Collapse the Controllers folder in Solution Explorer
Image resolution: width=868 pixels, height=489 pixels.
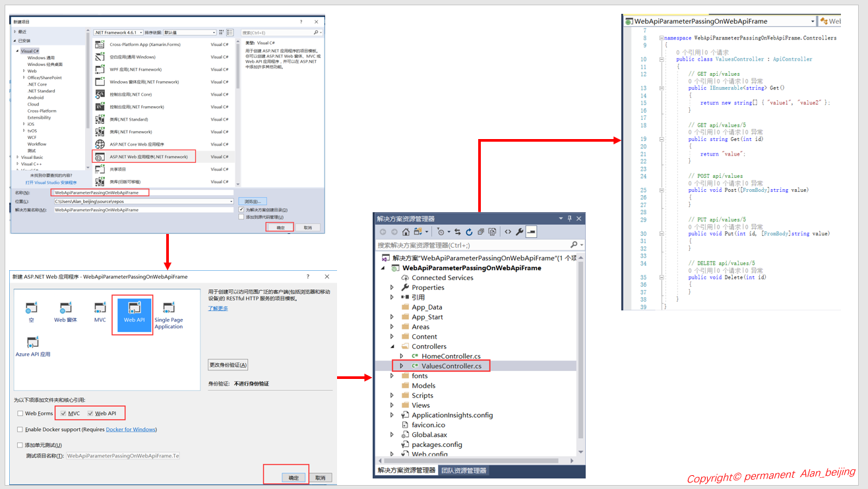point(392,346)
